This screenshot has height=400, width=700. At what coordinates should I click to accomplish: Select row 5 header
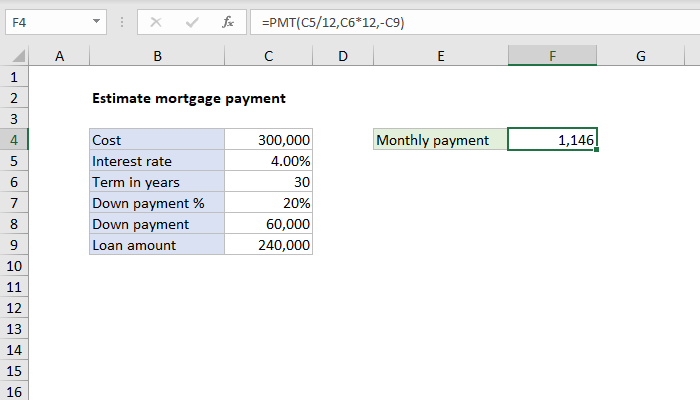(x=14, y=161)
